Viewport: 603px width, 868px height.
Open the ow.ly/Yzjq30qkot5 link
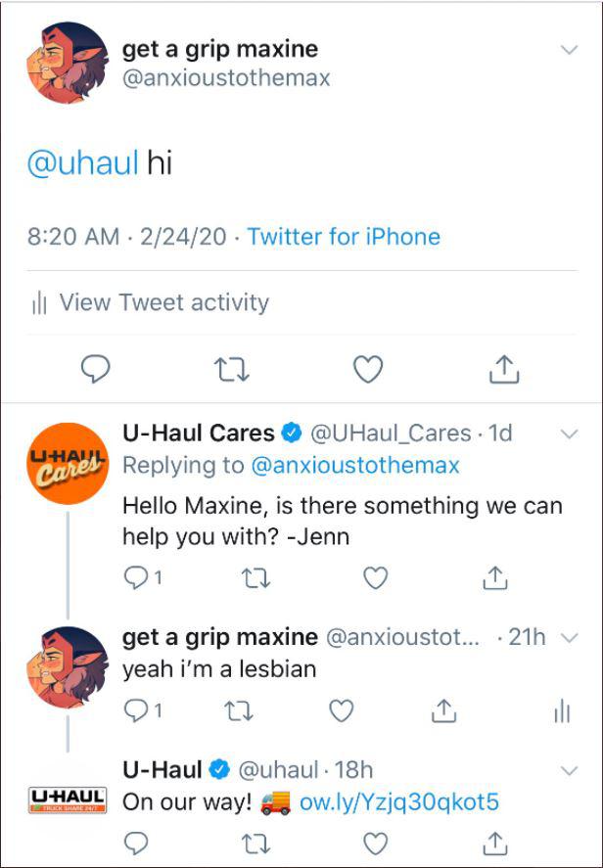click(398, 802)
